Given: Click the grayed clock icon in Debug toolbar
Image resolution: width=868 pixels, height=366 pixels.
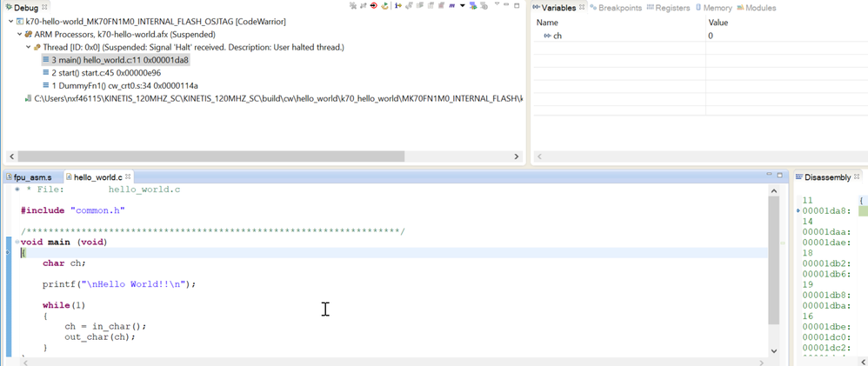Looking at the screenshot, I should [x=484, y=6].
